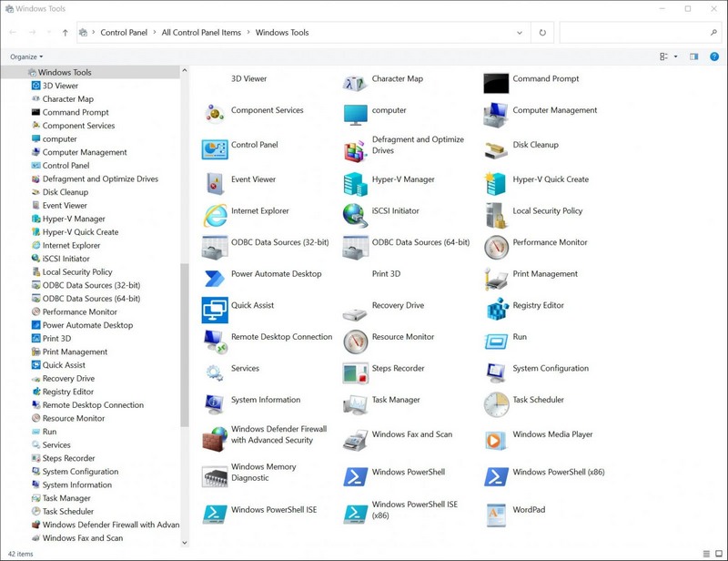
Task: Click the refresh button beside address bar
Action: point(542,33)
